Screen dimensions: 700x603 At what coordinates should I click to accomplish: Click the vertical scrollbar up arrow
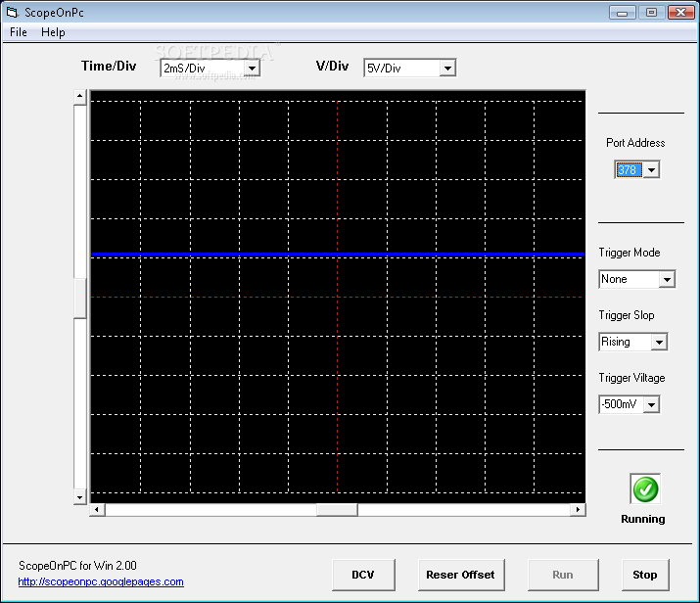tap(80, 97)
